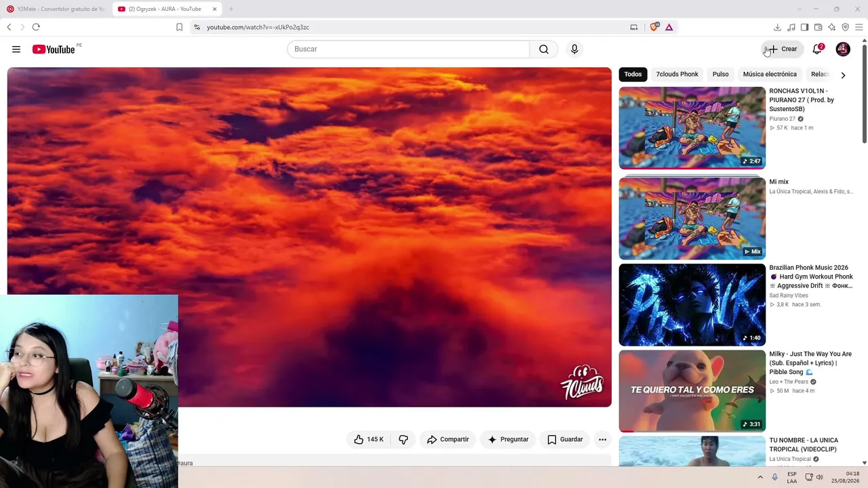Open a new browser tab
This screenshot has width=868, height=488.
coord(231,9)
